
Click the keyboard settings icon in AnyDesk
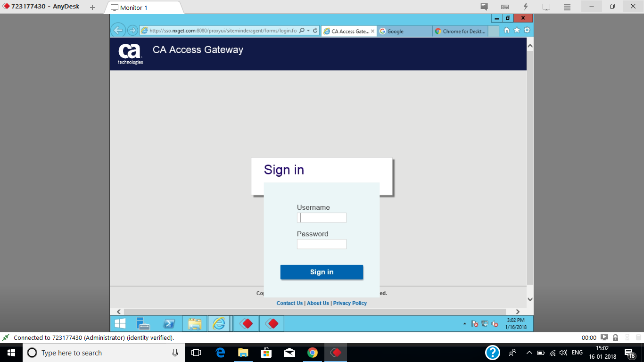(x=504, y=7)
